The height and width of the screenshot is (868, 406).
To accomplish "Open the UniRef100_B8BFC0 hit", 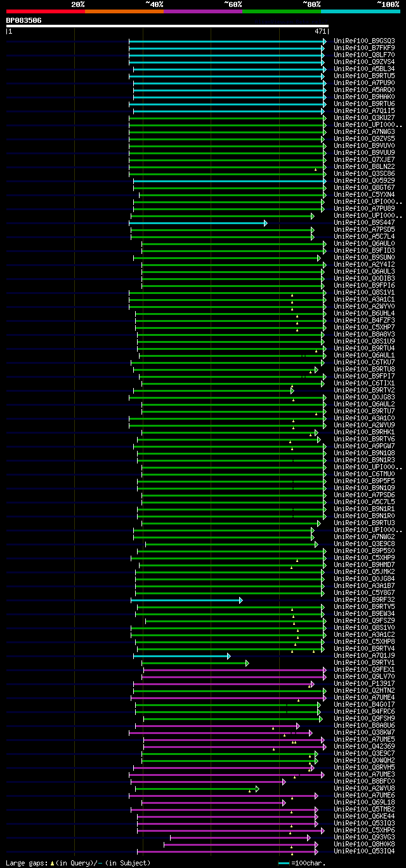I will click(364, 782).
